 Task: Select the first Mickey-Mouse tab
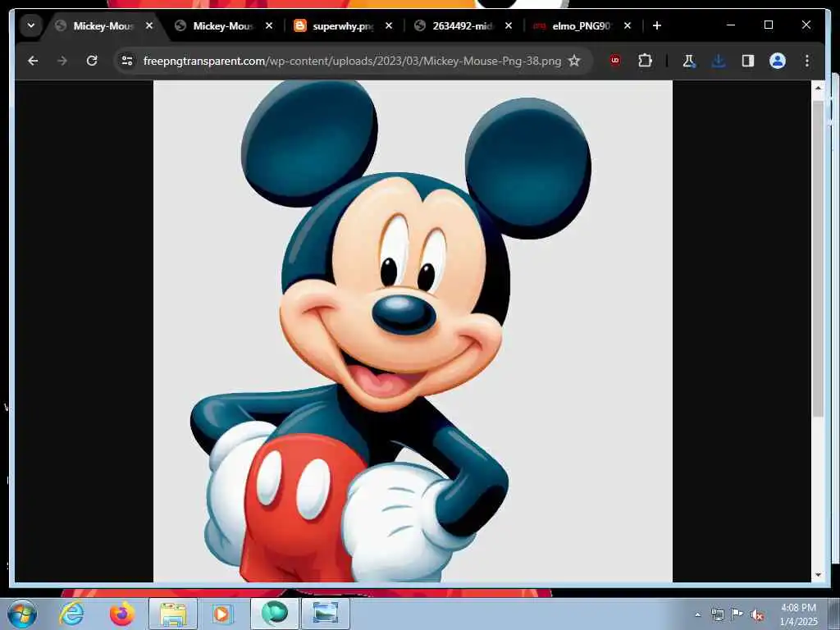[x=104, y=25]
